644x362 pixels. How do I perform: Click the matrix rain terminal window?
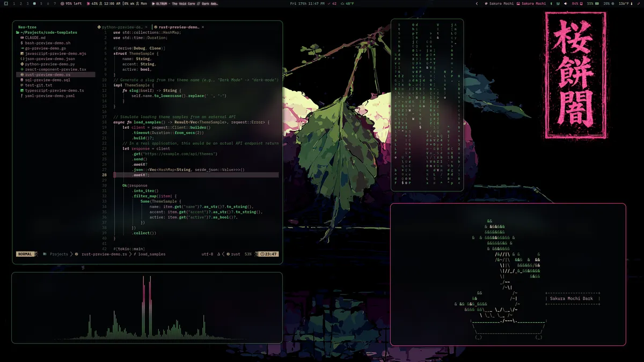click(427, 105)
